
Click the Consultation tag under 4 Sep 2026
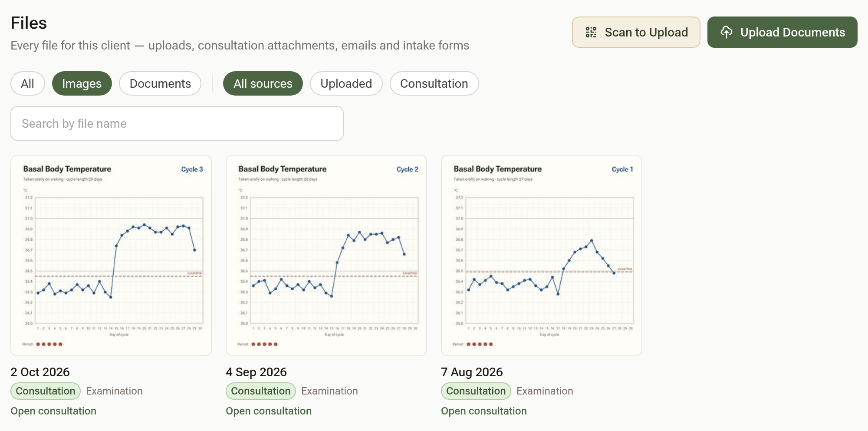[x=261, y=391]
